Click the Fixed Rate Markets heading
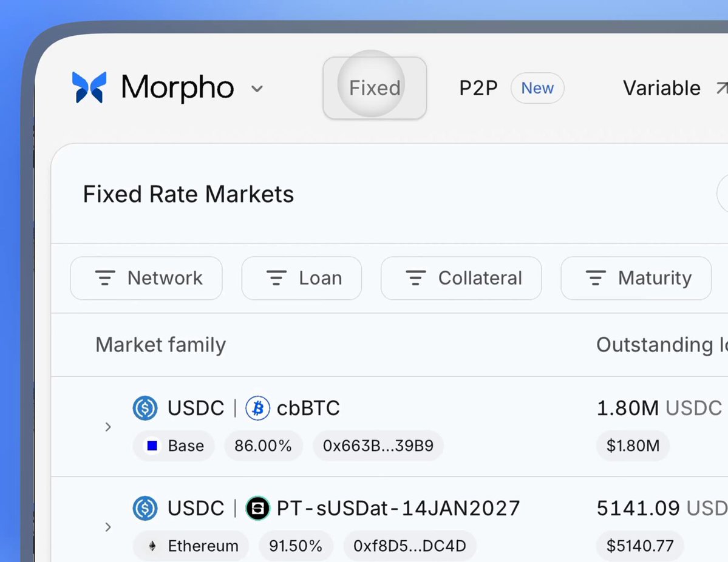The height and width of the screenshot is (562, 728). pyautogui.click(x=188, y=194)
